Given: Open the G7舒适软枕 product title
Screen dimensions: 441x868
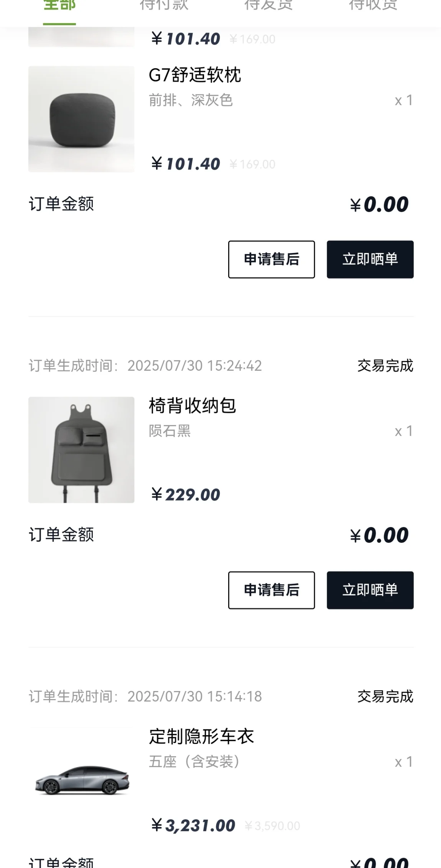Looking at the screenshot, I should [195, 75].
